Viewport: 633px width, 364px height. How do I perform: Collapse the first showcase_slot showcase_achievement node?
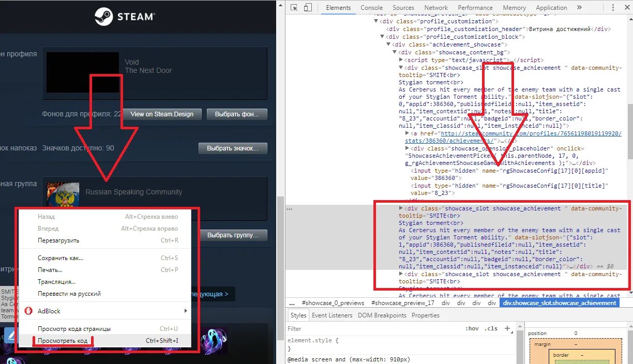(401, 68)
